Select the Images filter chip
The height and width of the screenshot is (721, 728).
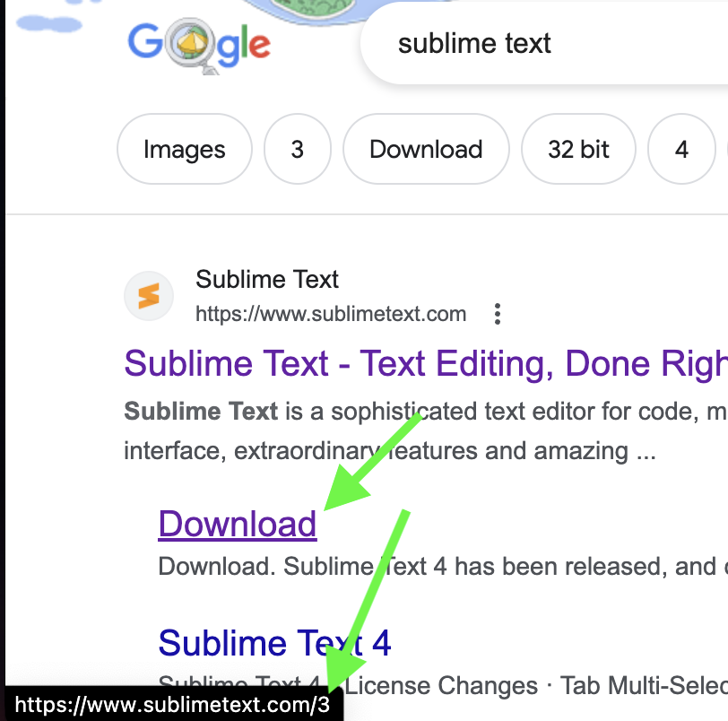coord(185,149)
